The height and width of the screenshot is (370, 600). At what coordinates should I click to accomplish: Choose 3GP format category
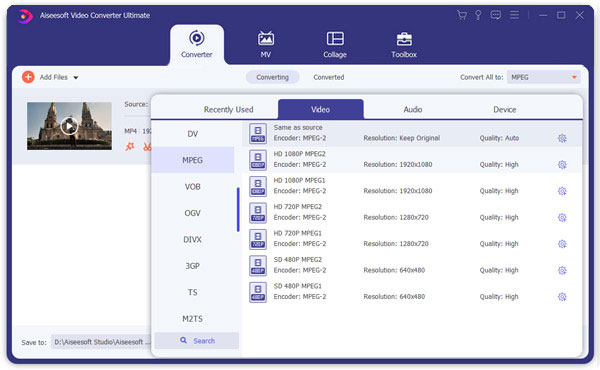pos(192,266)
